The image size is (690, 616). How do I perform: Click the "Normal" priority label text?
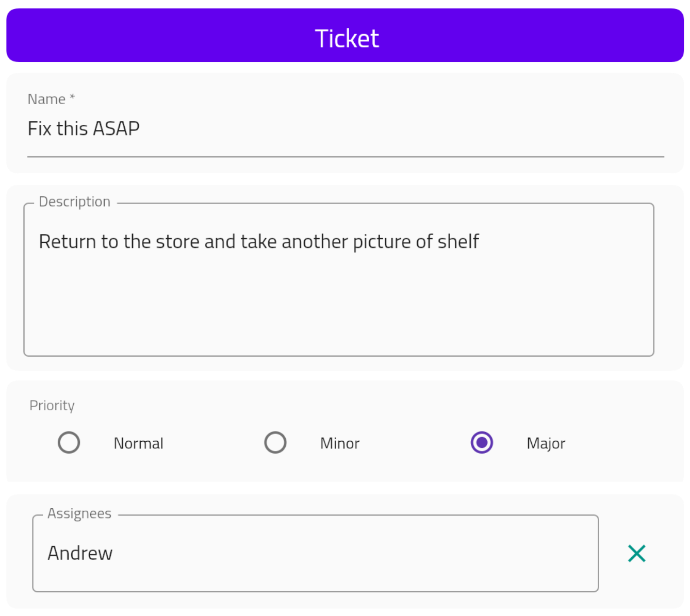(138, 443)
